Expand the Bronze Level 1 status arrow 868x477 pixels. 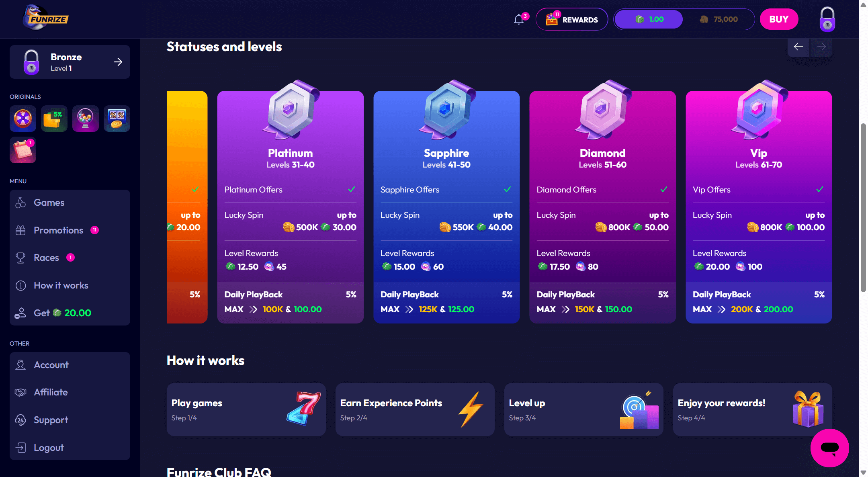[x=118, y=62]
